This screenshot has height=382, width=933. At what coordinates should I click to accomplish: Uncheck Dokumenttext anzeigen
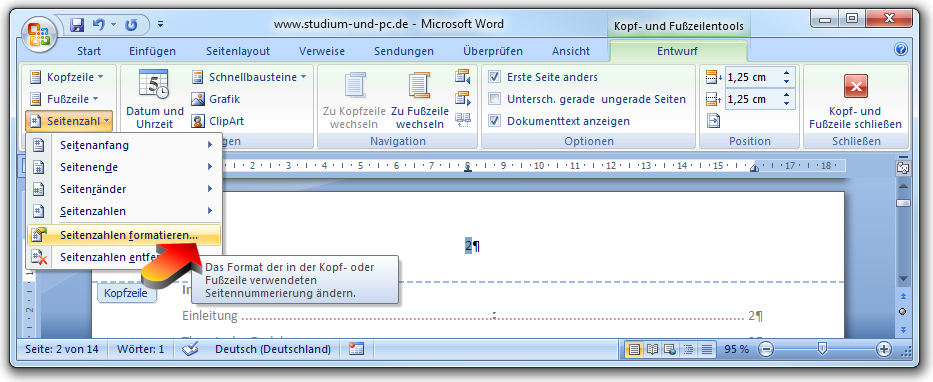(494, 121)
